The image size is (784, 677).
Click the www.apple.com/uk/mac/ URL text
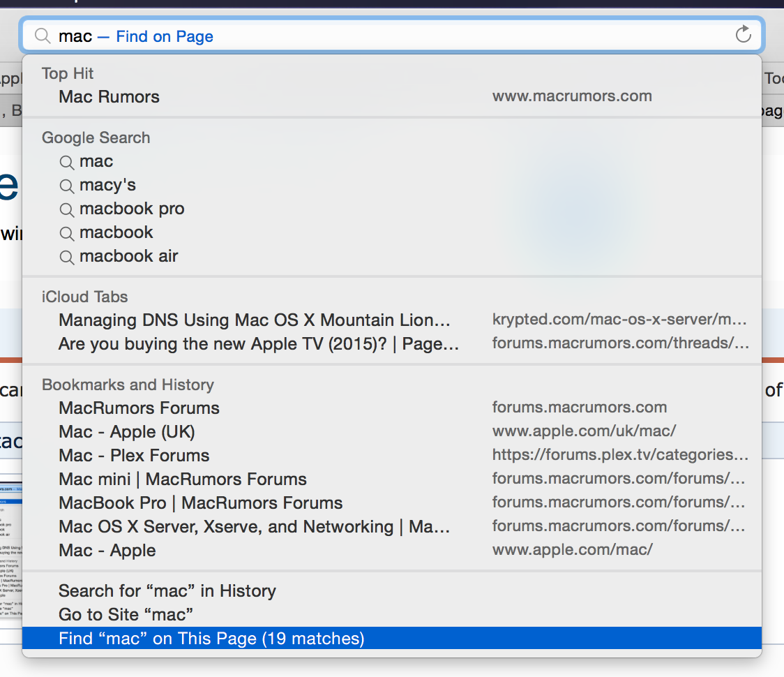tap(584, 431)
